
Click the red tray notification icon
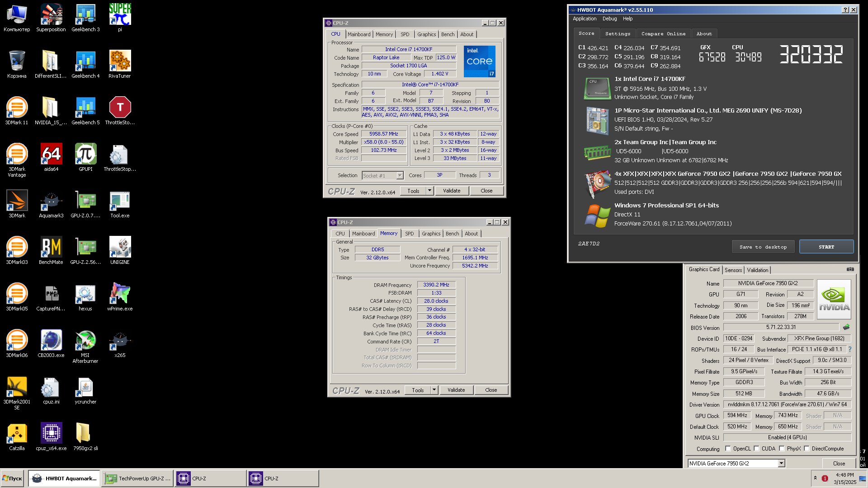click(825, 479)
